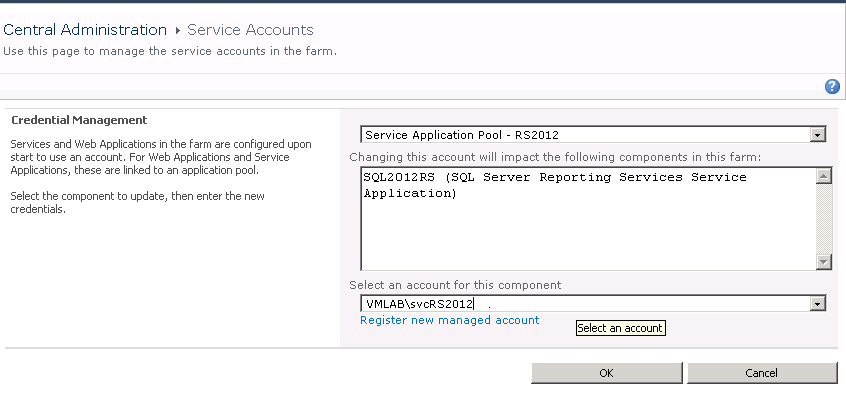
Task: Select the SQL2012RS component text in list
Action: pos(555,185)
